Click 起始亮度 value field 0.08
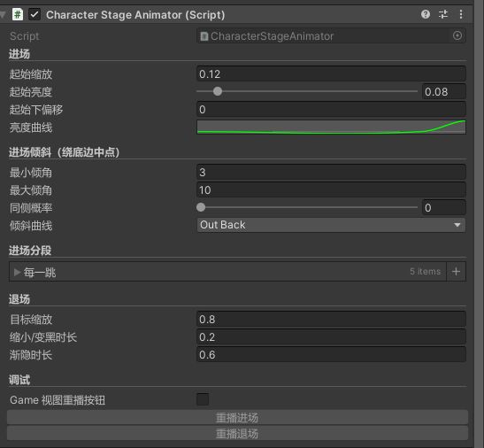Screen dimensions: 484x448 [x=444, y=91]
